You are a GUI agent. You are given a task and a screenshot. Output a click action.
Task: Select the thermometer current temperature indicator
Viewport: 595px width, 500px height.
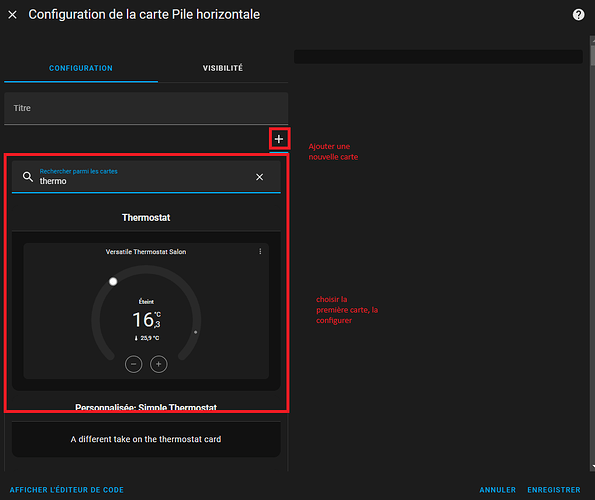[x=147, y=338]
